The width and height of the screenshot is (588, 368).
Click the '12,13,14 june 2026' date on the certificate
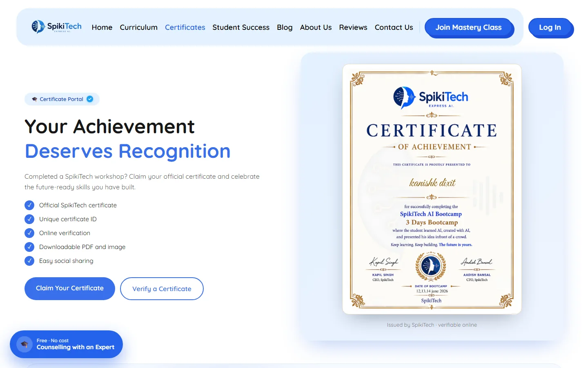432,291
